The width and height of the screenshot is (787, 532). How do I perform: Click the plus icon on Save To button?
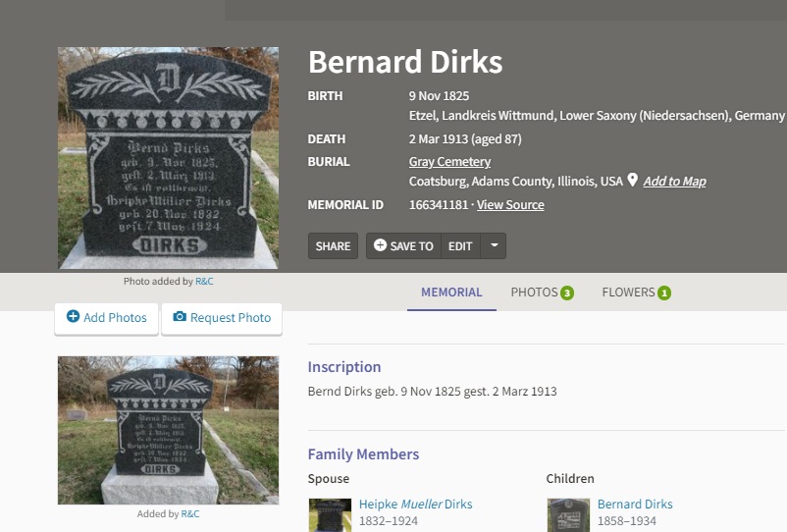click(380, 245)
